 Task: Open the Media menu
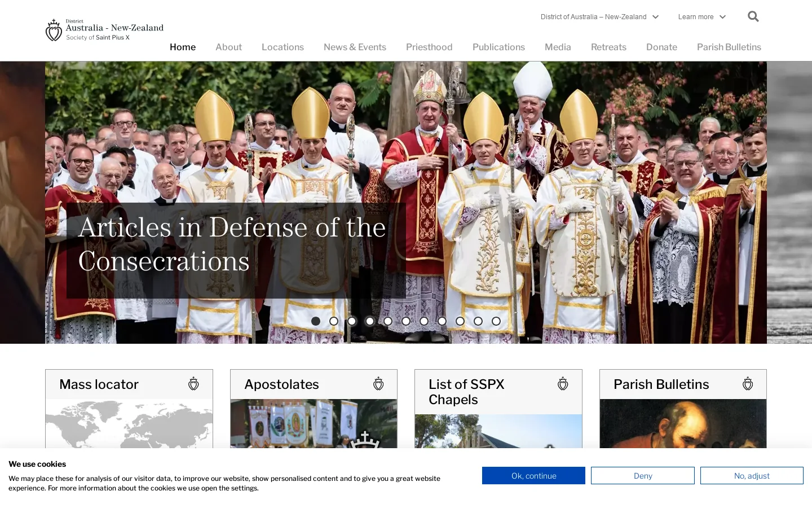point(558,47)
